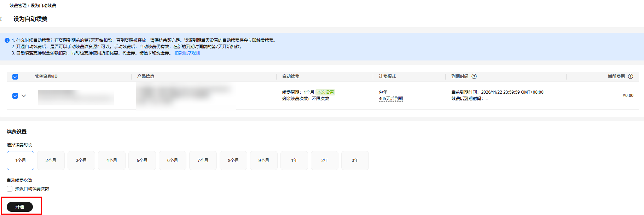The height and width of the screenshot is (215, 644).
Task: Click 465天后到期 underlined text
Action: point(391,99)
